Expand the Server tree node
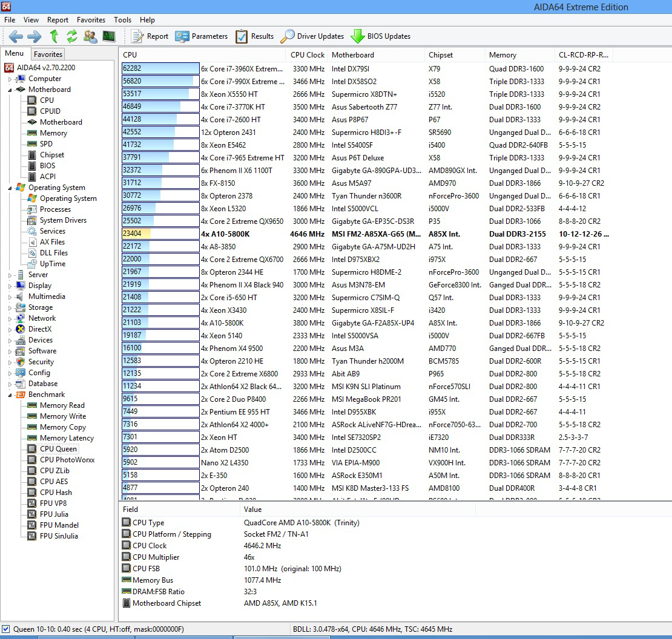Viewport: 672px width, 639px height. 10,275
